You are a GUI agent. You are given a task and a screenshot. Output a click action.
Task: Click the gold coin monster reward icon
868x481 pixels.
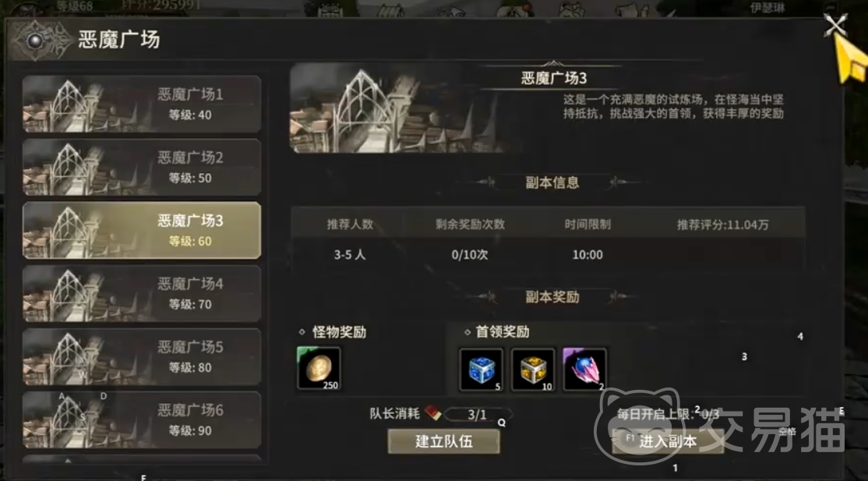[x=319, y=369]
